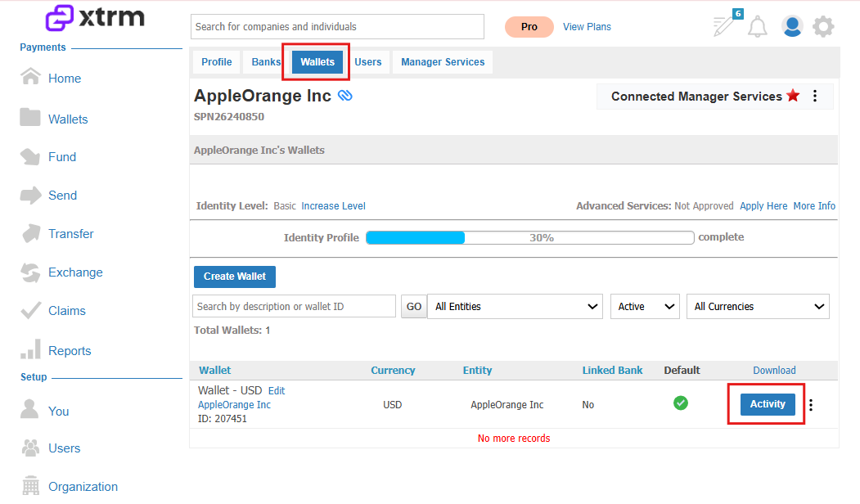
Task: Click the Increase Level link
Action: point(334,206)
